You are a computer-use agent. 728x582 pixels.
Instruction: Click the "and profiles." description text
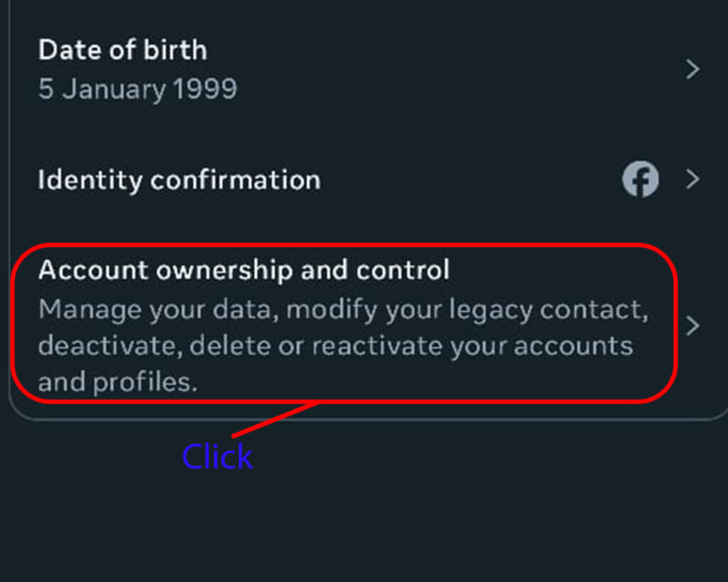pos(117,382)
